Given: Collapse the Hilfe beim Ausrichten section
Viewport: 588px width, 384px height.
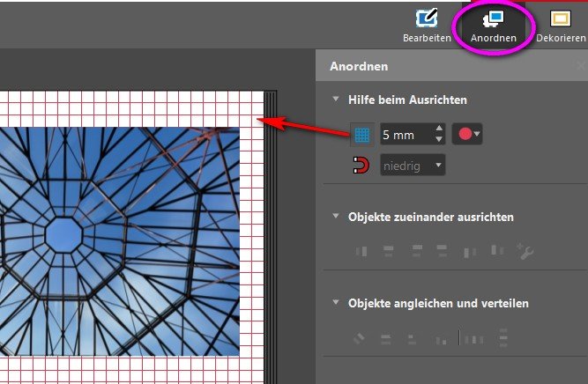Looking at the screenshot, I should pyautogui.click(x=336, y=100).
